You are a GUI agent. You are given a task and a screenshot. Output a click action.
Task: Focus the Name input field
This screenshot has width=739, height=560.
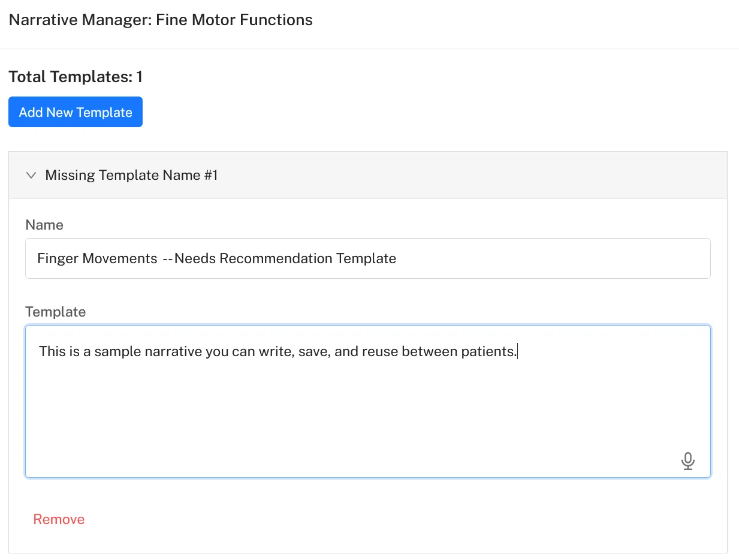coord(368,258)
